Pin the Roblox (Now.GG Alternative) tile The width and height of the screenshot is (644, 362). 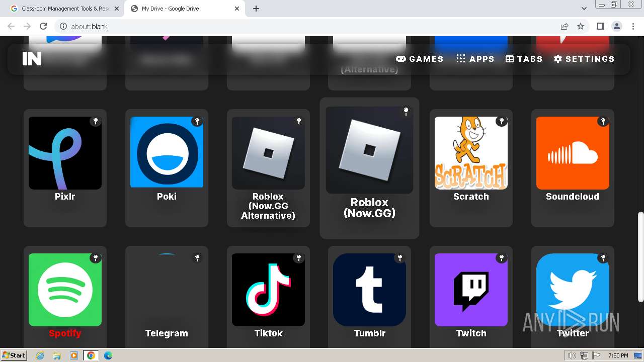[299, 121]
